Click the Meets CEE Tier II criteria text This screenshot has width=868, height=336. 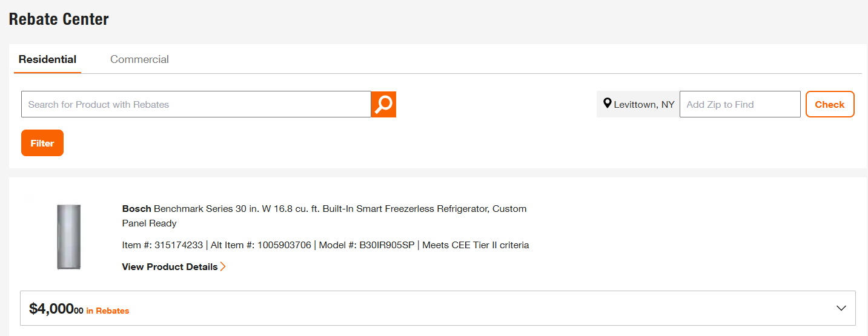point(475,245)
